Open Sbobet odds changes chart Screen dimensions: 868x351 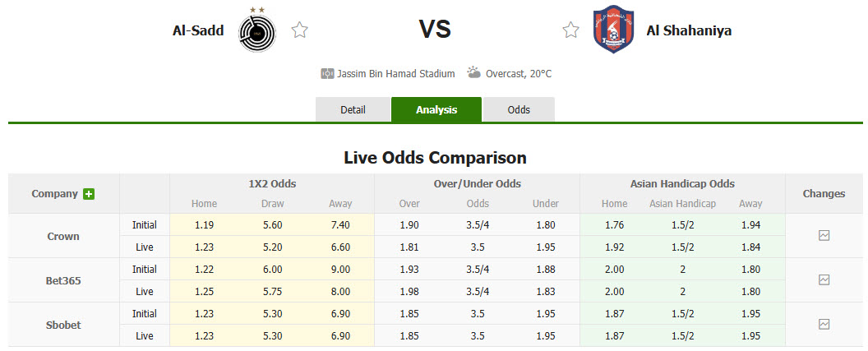(824, 324)
